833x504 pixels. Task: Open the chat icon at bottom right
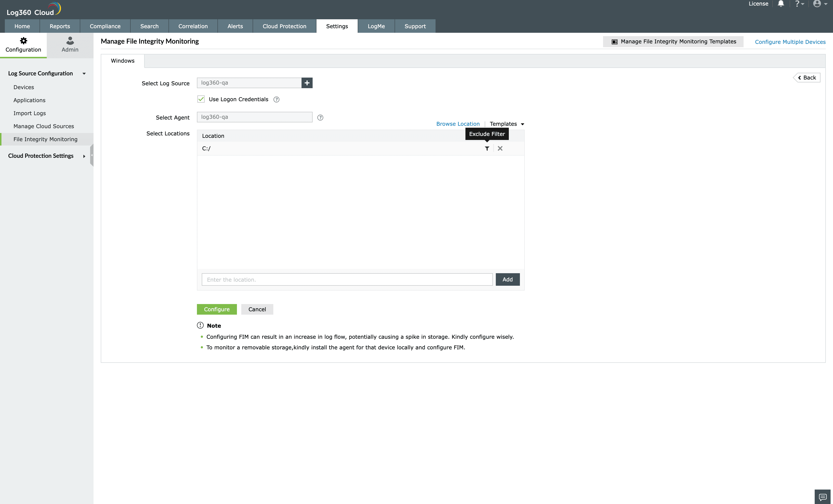[823, 497]
